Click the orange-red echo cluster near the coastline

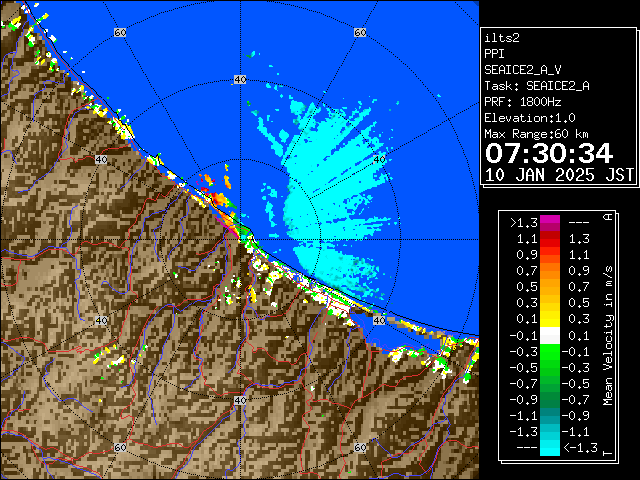coord(219,198)
